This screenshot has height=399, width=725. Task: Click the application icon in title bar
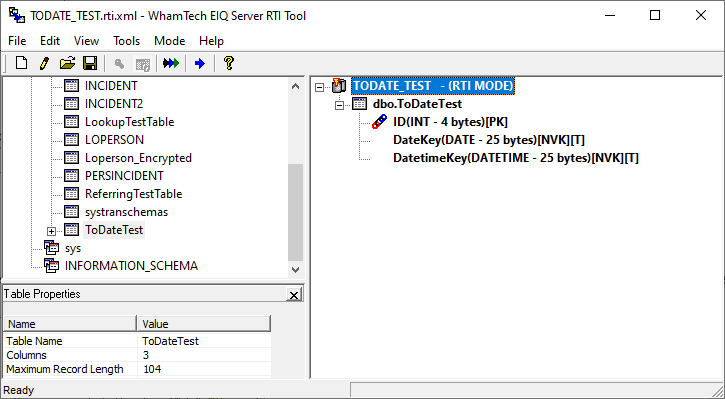[x=17, y=15]
